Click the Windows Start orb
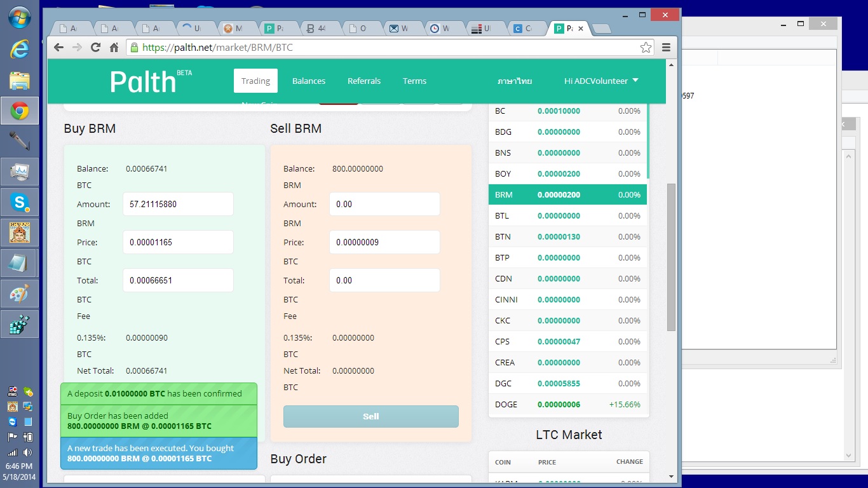This screenshot has height=488, width=868. (x=20, y=17)
